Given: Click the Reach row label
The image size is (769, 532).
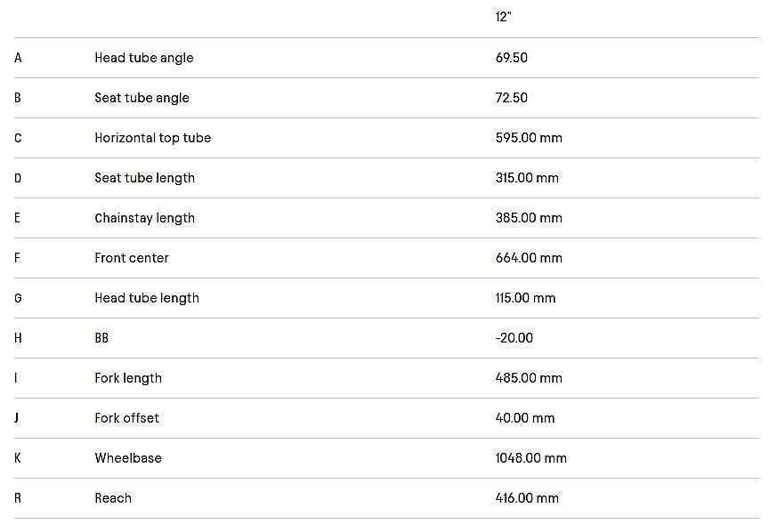Looking at the screenshot, I should [113, 498].
